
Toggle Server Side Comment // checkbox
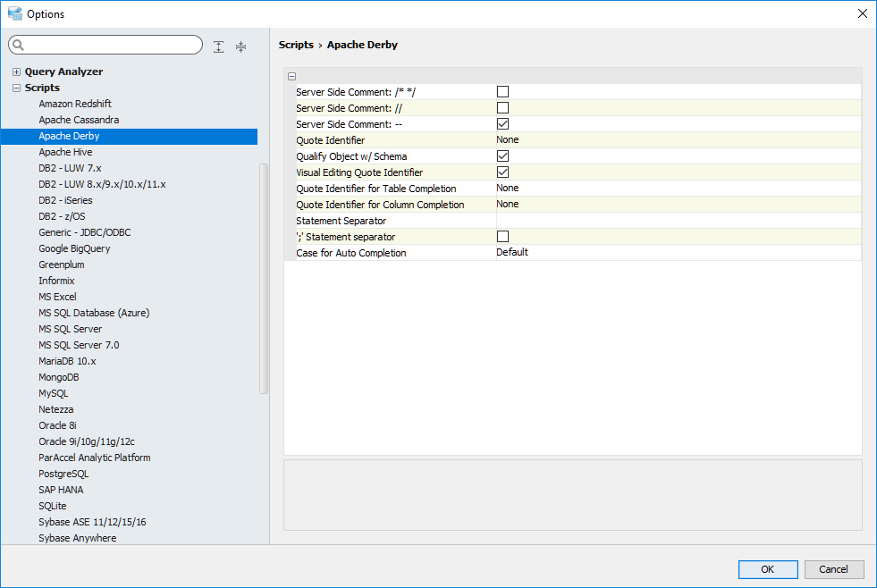click(502, 107)
